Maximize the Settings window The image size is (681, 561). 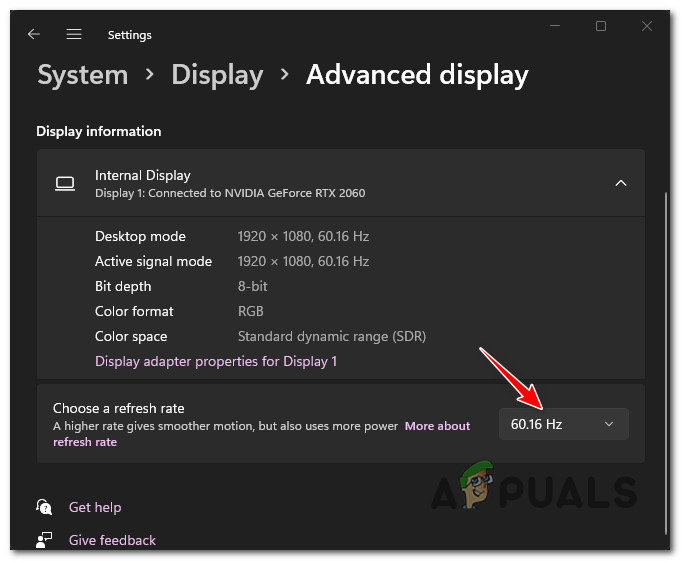pyautogui.click(x=601, y=26)
